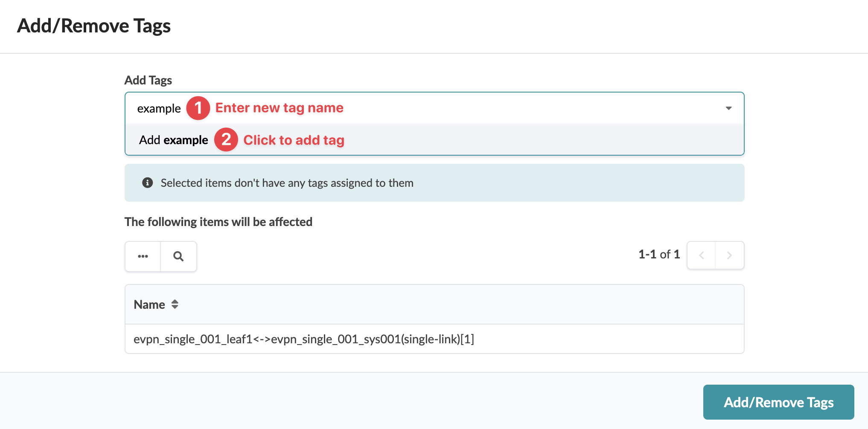868x429 pixels.
Task: Click the "1-1 of 1" pagination count
Action: tap(659, 255)
